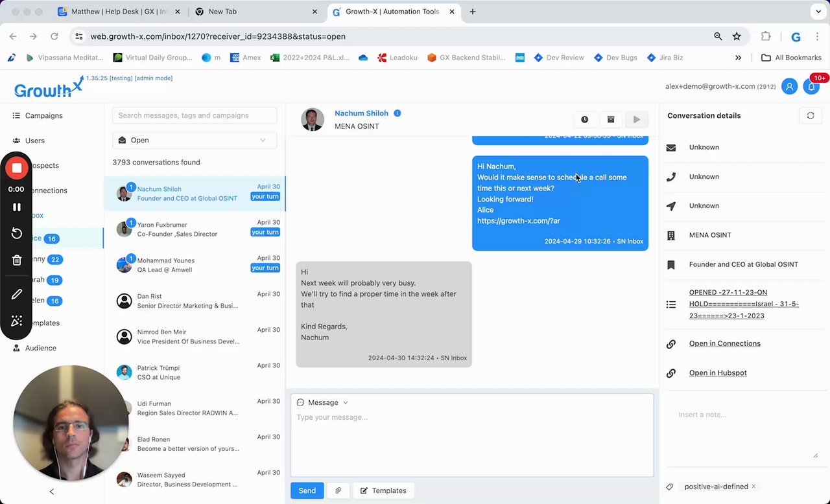The width and height of the screenshot is (830, 504).
Task: Open Dan Rist conversation
Action: click(195, 301)
